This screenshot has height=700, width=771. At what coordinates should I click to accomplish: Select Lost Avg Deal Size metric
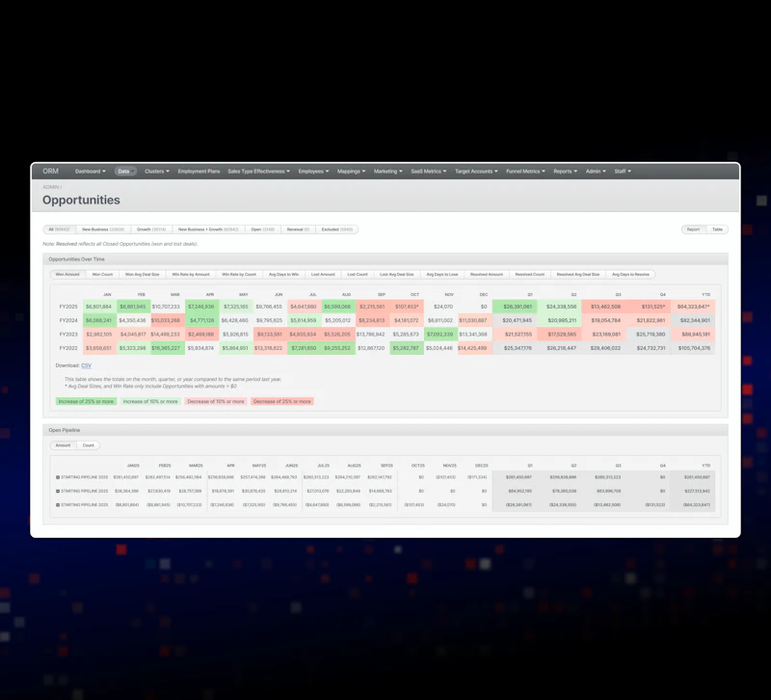click(397, 275)
